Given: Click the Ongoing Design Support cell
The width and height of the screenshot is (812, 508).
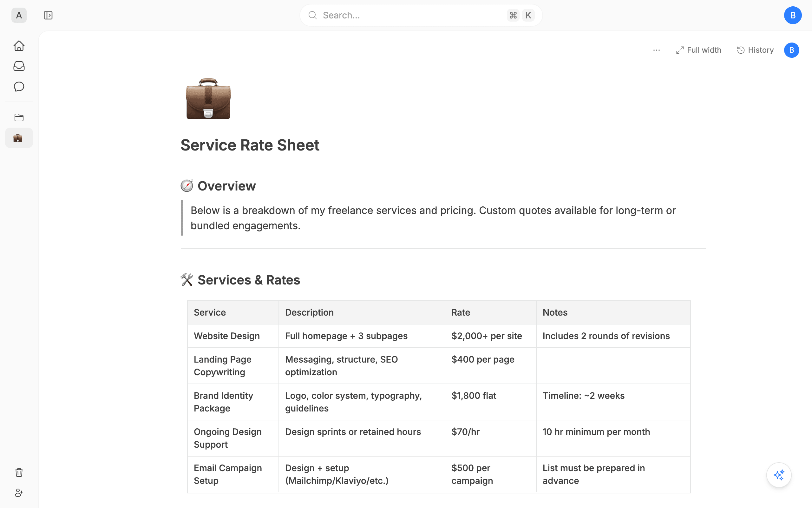Looking at the screenshot, I should point(233,438).
